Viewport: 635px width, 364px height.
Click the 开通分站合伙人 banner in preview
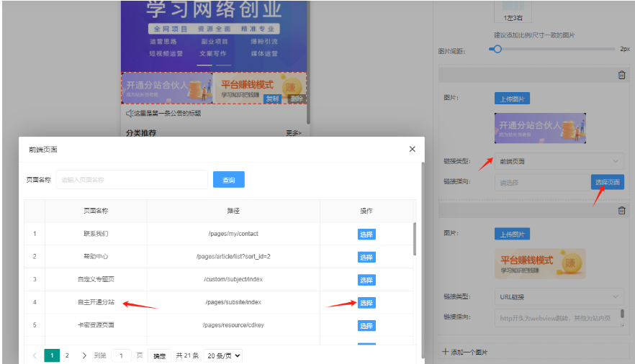point(167,88)
